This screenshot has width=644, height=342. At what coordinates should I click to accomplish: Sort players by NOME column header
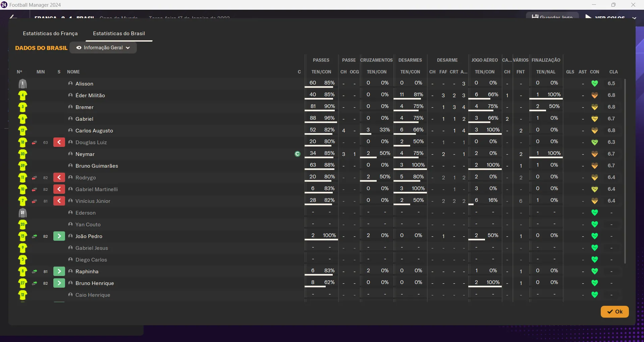tap(73, 72)
